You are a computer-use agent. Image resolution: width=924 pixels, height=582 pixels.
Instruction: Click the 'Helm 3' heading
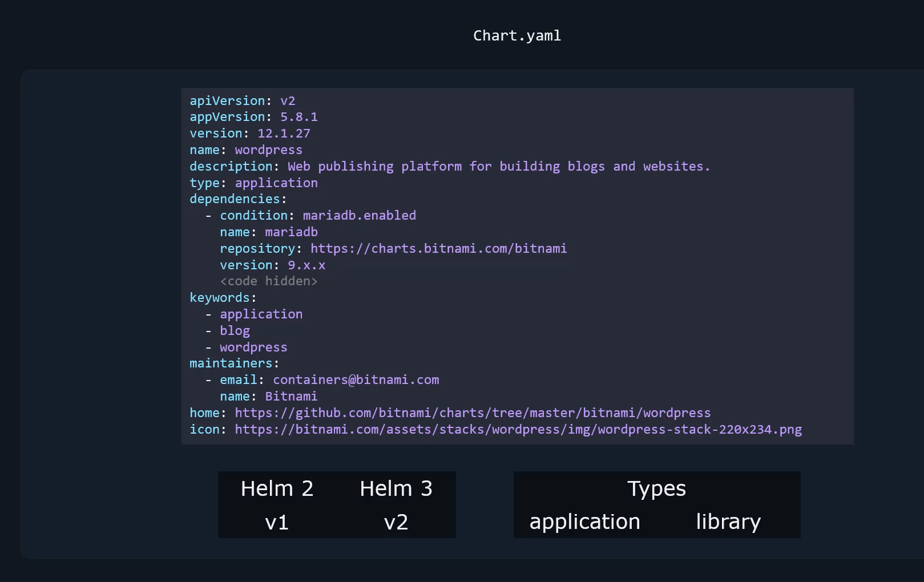tap(396, 489)
